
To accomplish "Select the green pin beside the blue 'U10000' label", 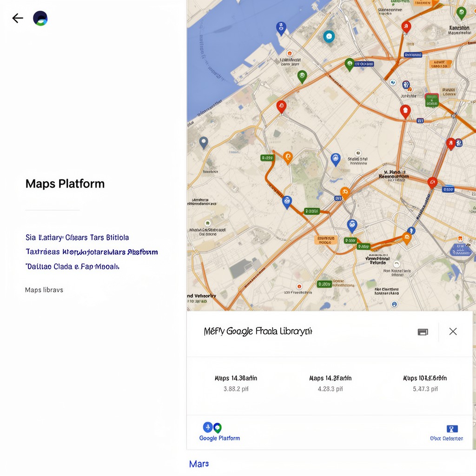I will (x=350, y=64).
